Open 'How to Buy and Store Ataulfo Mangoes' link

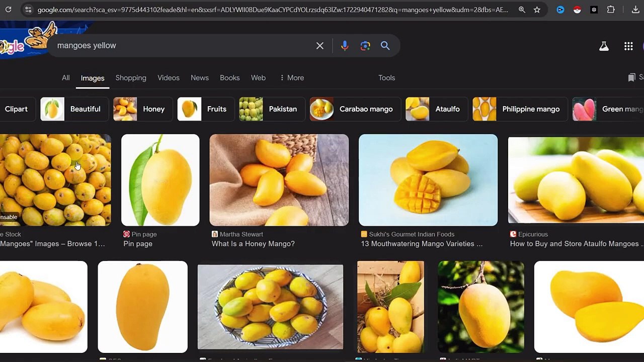point(576,244)
